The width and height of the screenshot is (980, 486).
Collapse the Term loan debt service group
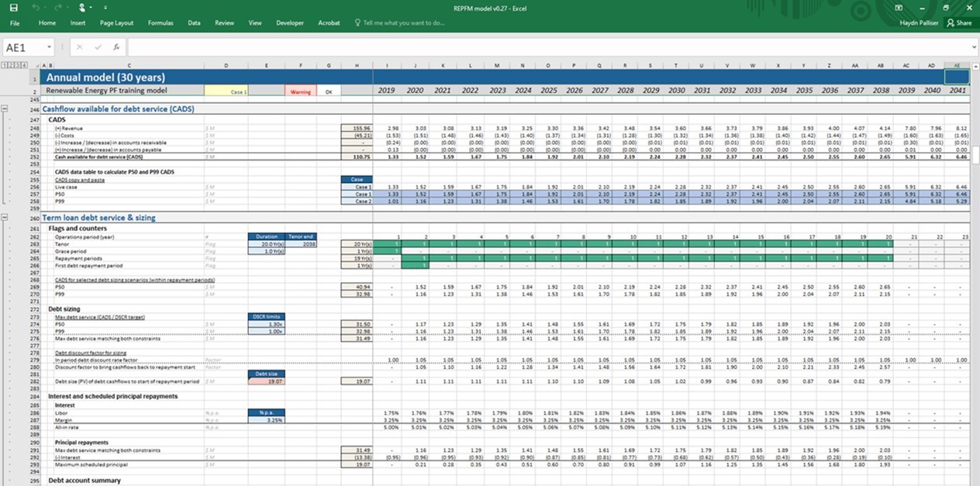coord(5,219)
